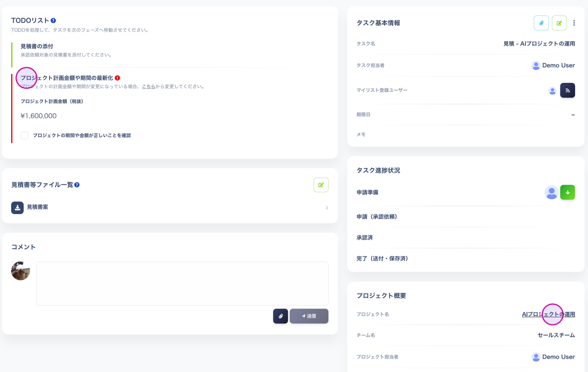
Task: Click the commenter avatar photo
Action: 20,271
